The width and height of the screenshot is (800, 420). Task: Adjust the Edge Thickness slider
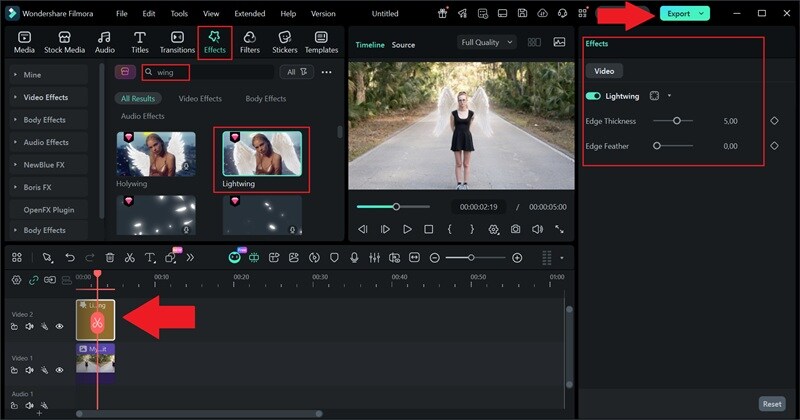[677, 121]
